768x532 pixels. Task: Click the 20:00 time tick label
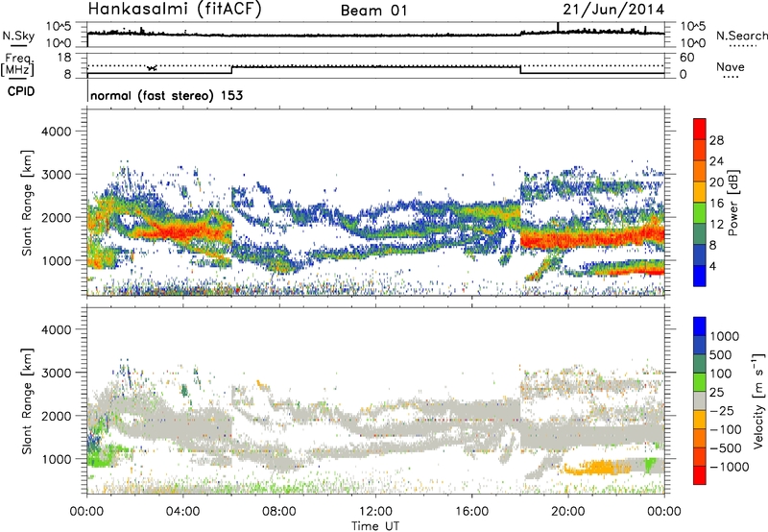click(568, 512)
